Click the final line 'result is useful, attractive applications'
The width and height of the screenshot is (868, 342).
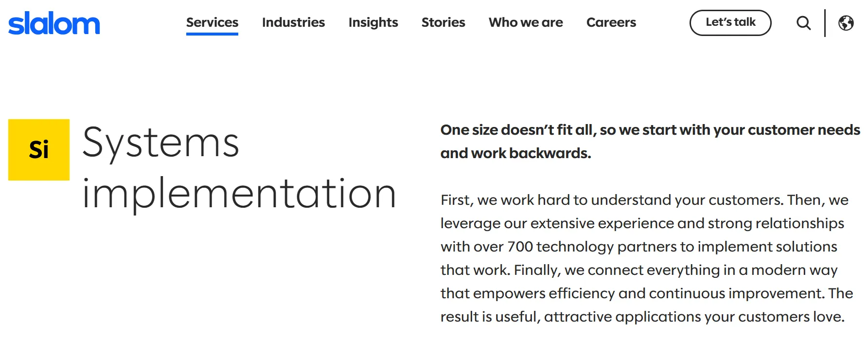[642, 317]
